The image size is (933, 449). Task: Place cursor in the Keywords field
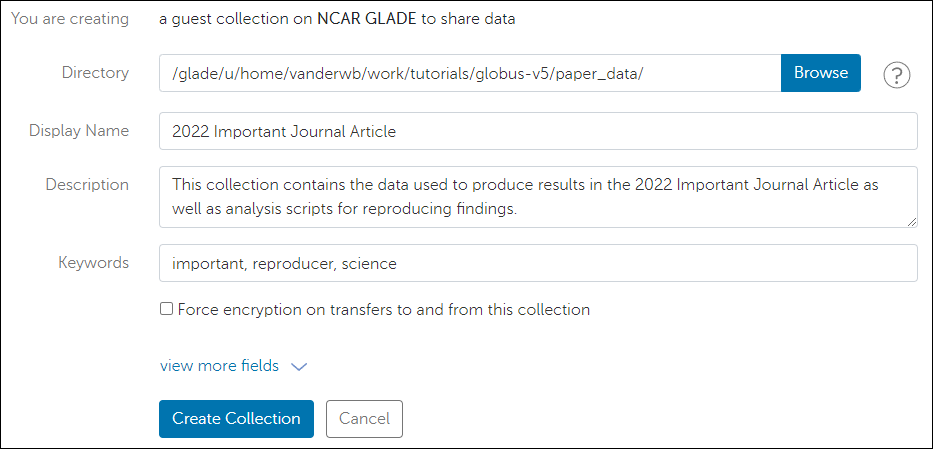[538, 264]
